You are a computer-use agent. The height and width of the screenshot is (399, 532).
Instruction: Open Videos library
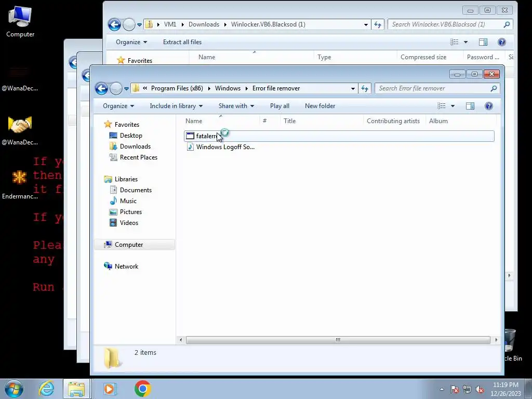point(129,222)
